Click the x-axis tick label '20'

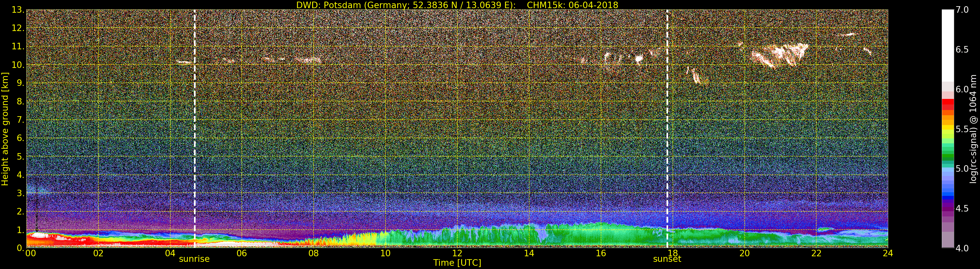745,253
